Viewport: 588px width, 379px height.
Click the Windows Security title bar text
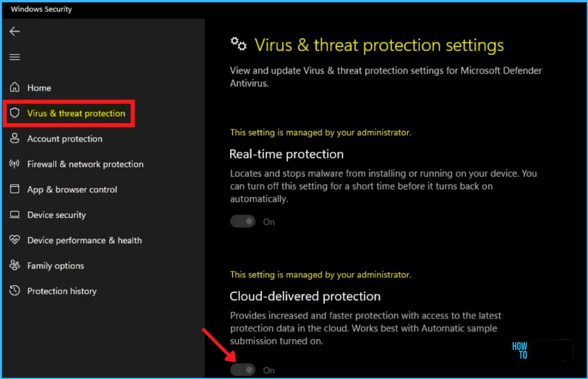tap(40, 9)
